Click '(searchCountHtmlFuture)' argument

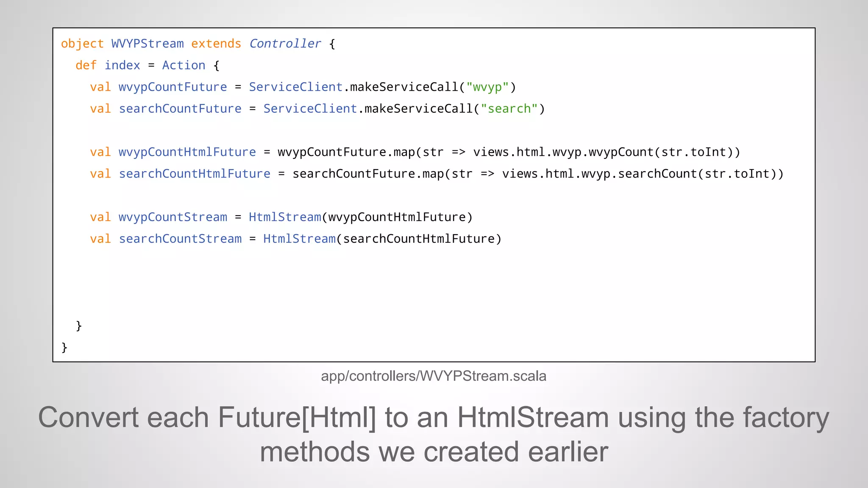coord(419,239)
